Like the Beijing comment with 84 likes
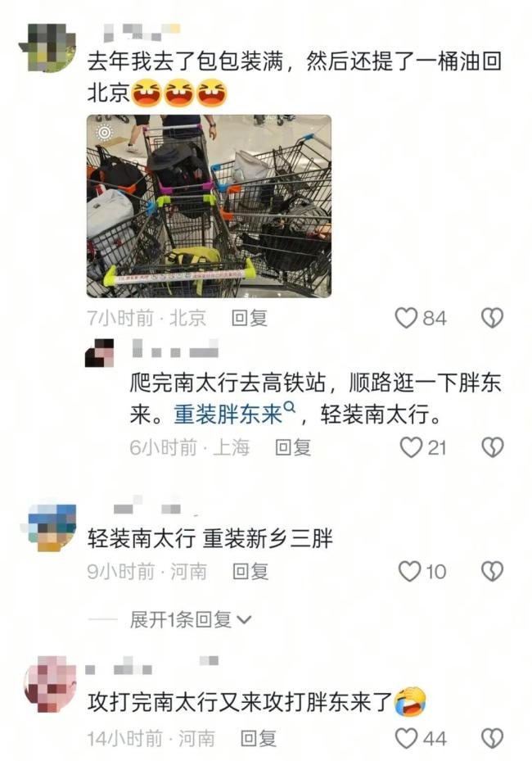The image size is (532, 761). [406, 318]
